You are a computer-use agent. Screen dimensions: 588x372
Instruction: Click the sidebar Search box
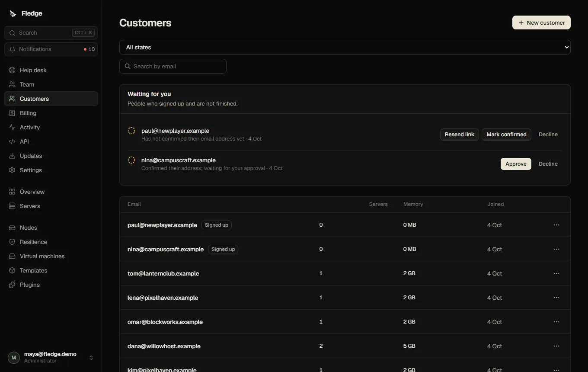pyautogui.click(x=51, y=33)
